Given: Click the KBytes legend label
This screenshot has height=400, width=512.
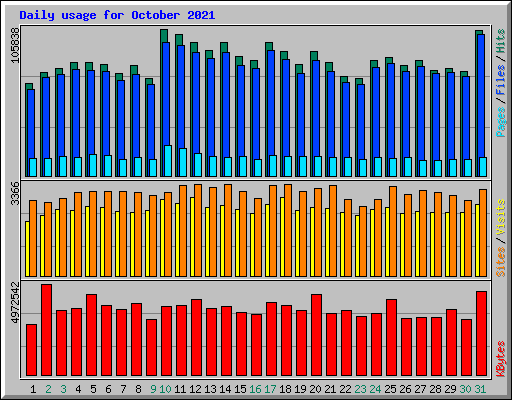Looking at the screenshot, I should 500,359.
